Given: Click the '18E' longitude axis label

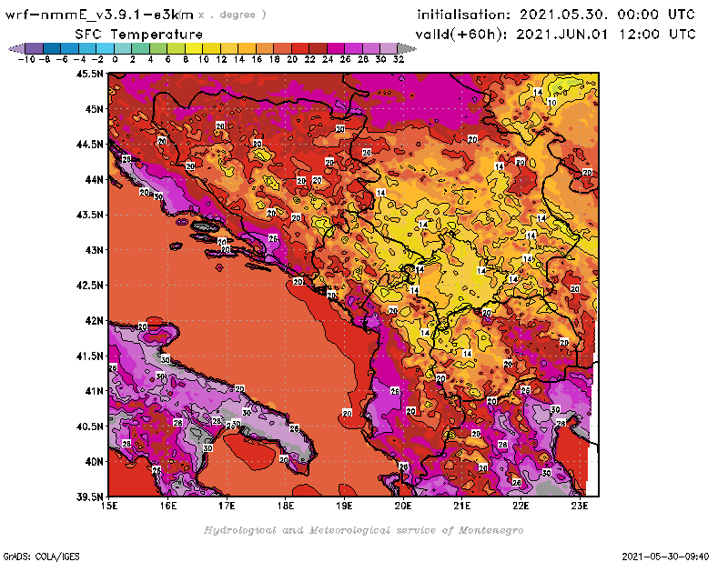Looking at the screenshot, I should click(286, 506).
